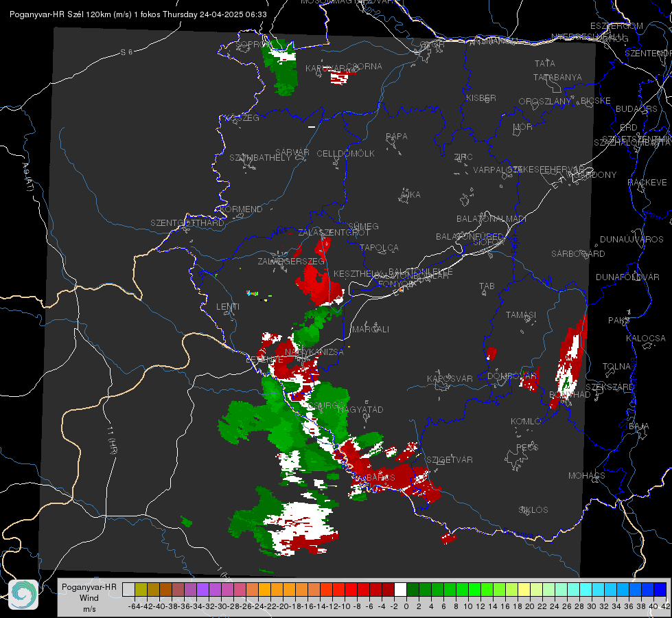Viewport: 672px width, 618px height.
Task: Click the 'TATABANYA' city label
Action: click(x=557, y=77)
